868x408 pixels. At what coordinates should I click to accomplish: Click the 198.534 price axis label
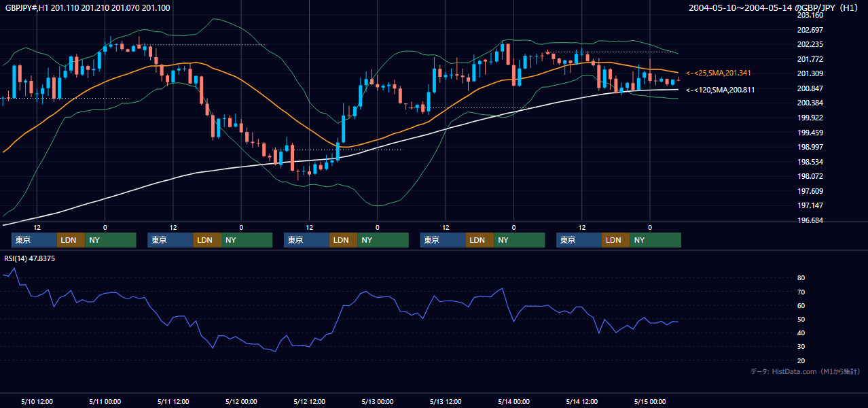[810, 162]
